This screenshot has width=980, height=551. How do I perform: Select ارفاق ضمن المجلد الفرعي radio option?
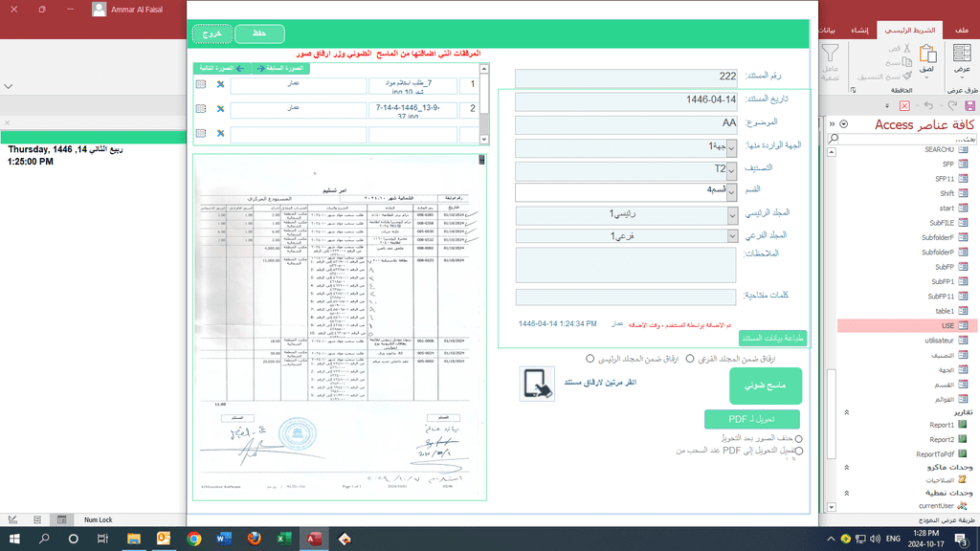click(x=690, y=359)
